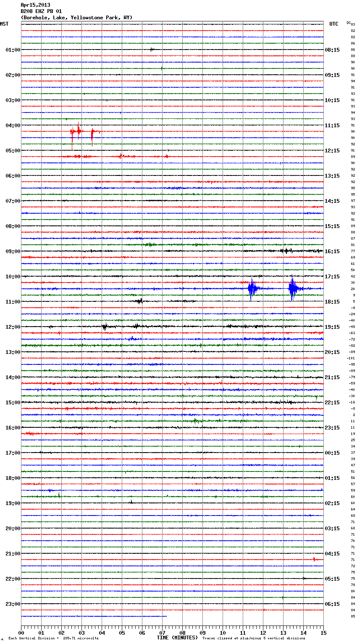Click the black event on the 11:00 trace
This screenshot has height=644, width=357.
pyautogui.click(x=140, y=301)
